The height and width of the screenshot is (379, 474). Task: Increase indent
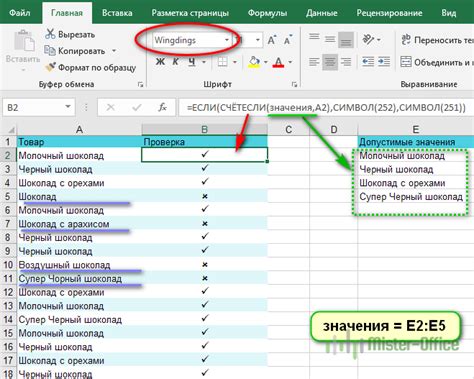[x=384, y=62]
